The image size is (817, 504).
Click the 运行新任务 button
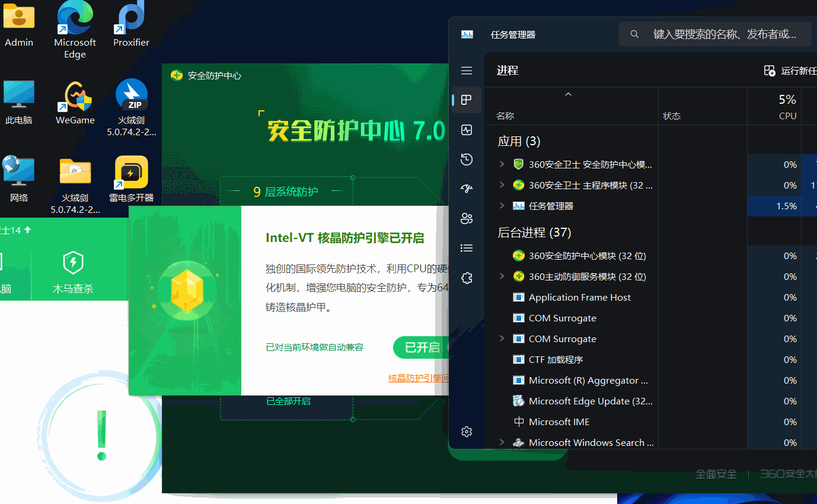click(x=790, y=71)
